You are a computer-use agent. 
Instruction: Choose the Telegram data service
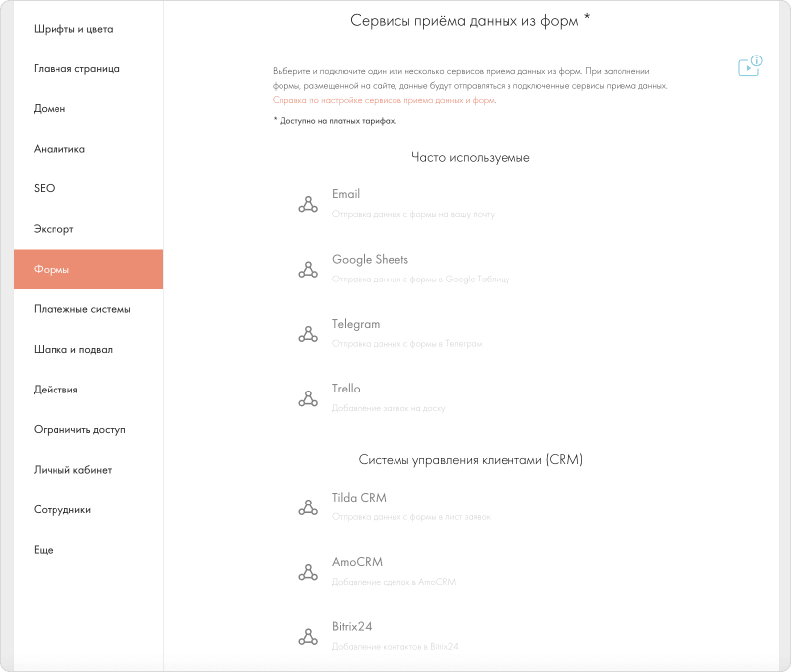[356, 324]
